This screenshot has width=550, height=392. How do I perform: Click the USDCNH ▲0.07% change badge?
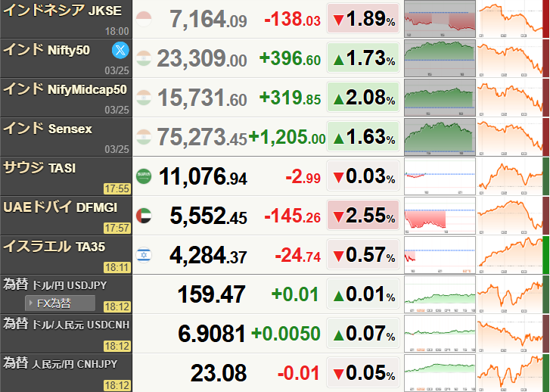coord(363,333)
